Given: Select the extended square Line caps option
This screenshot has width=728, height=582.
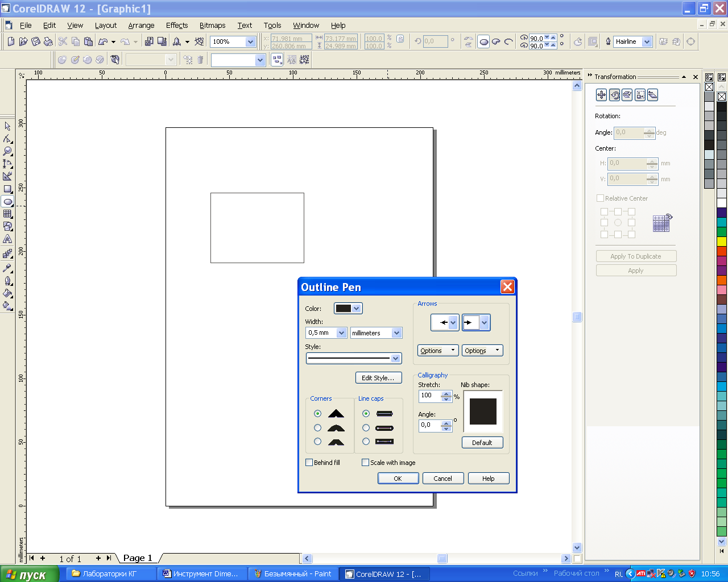Looking at the screenshot, I should 366,441.
